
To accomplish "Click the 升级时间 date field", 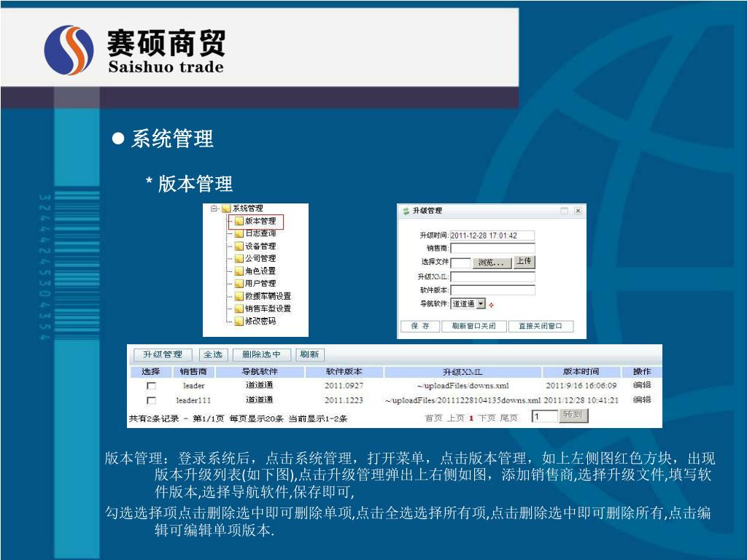I will [x=492, y=236].
